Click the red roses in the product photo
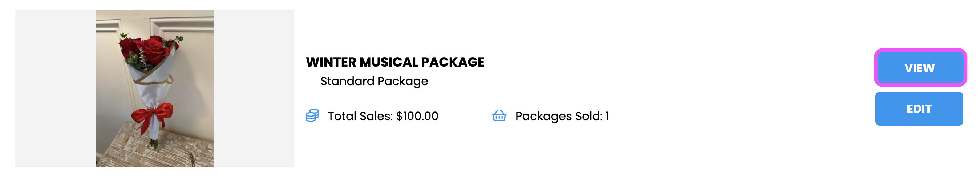The width and height of the screenshot is (980, 177). point(148,50)
